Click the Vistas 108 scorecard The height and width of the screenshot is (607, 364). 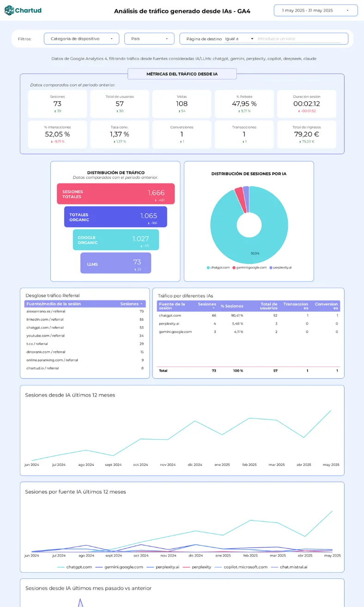coord(182,104)
